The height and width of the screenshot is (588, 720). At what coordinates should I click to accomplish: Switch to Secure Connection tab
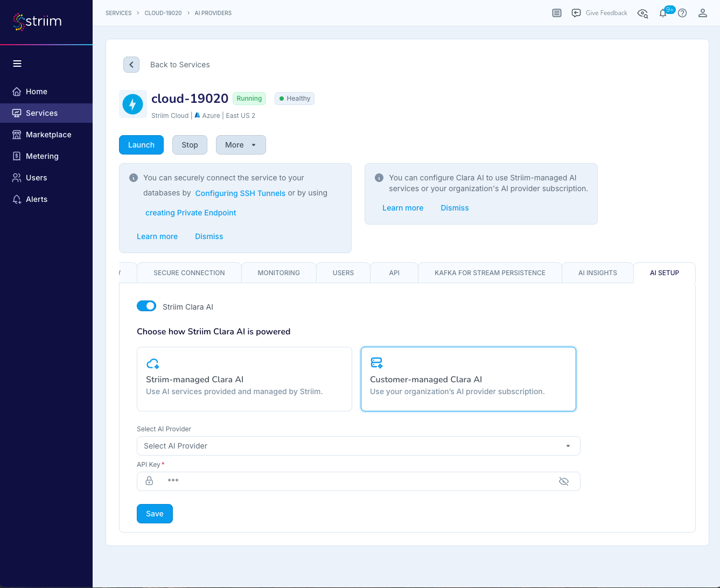[x=189, y=273]
